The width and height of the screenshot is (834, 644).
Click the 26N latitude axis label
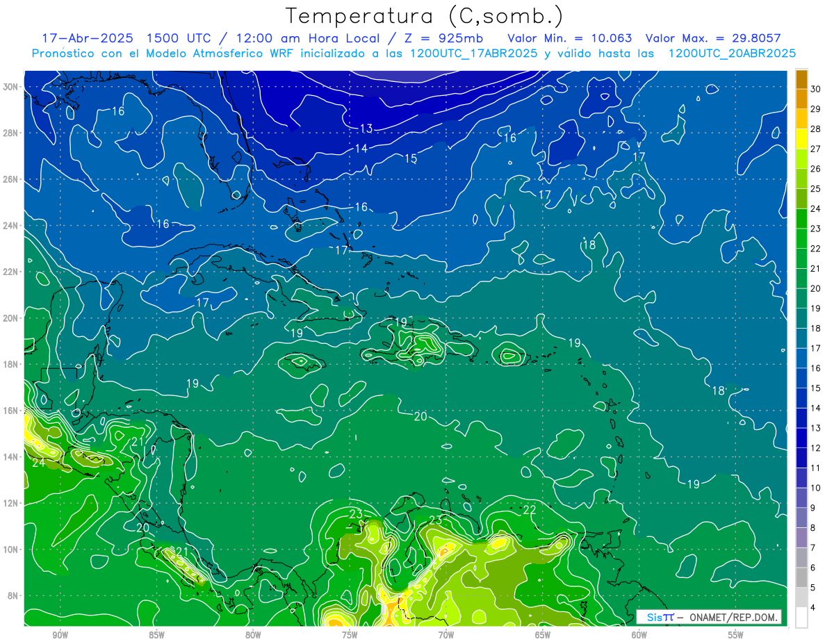pos(12,179)
